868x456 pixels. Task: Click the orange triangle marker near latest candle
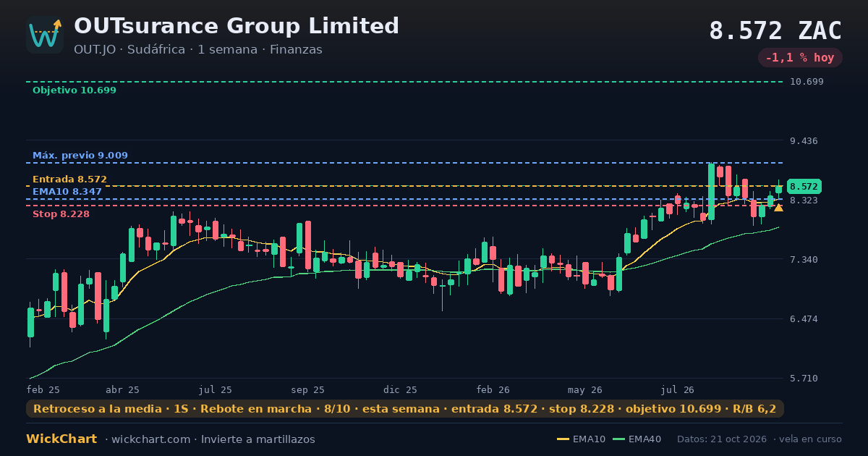click(778, 208)
